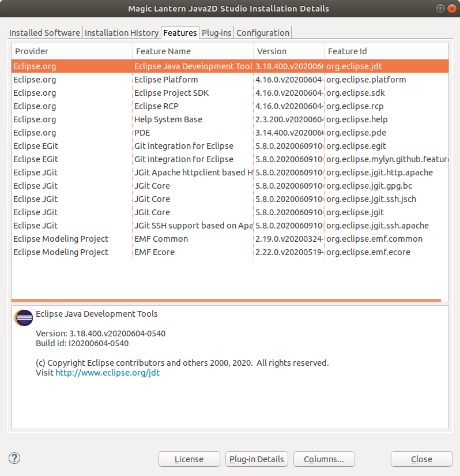Switch to the Installed Software tab
Image resolution: width=460 pixels, height=476 pixels.
click(x=44, y=33)
